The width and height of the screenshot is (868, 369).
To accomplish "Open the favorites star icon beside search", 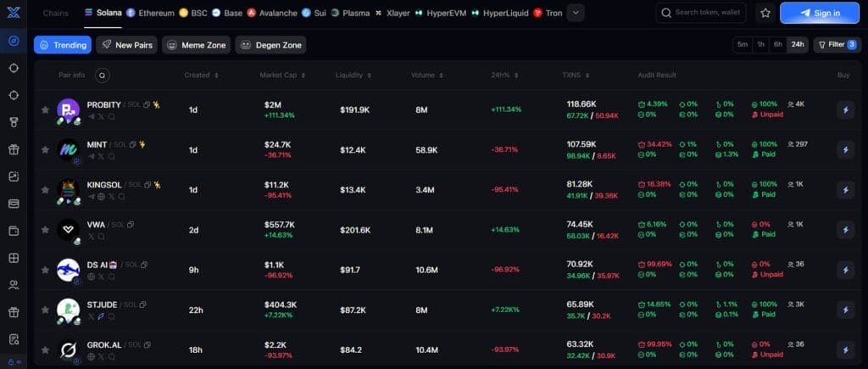I will [x=765, y=13].
